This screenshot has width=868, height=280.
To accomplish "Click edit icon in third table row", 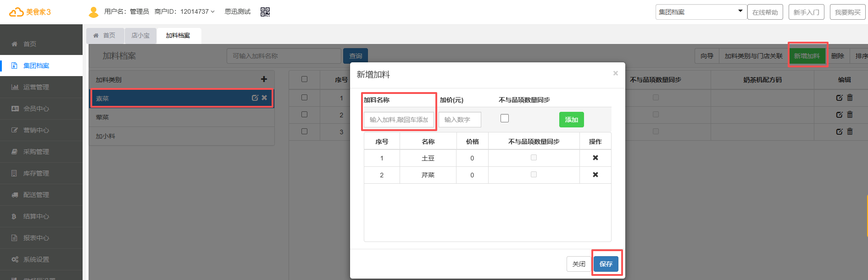I will [x=839, y=132].
